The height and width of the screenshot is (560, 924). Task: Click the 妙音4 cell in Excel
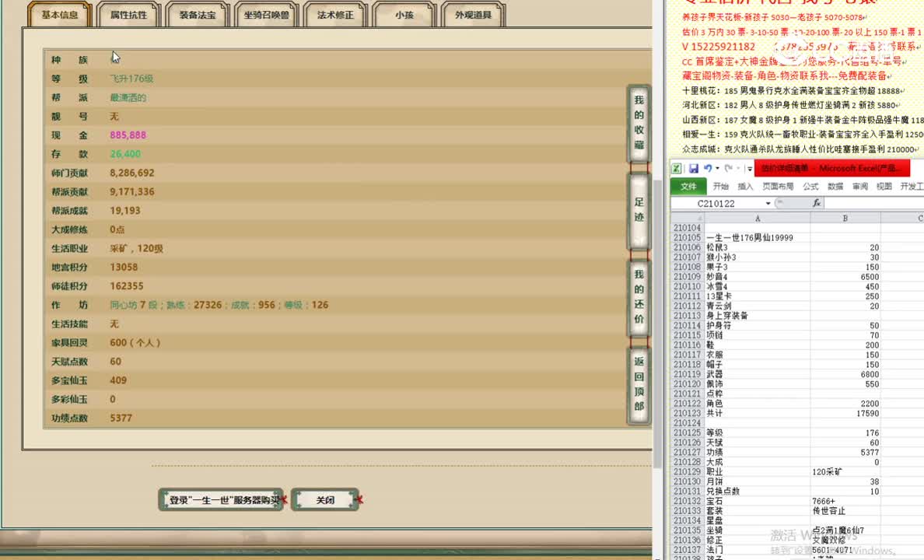(x=758, y=276)
